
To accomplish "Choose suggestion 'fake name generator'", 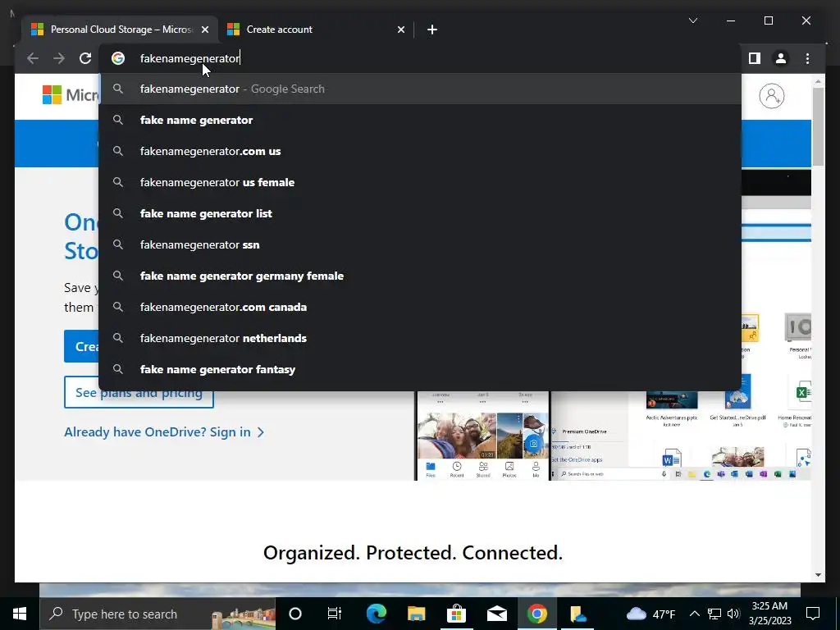I will pos(420,120).
